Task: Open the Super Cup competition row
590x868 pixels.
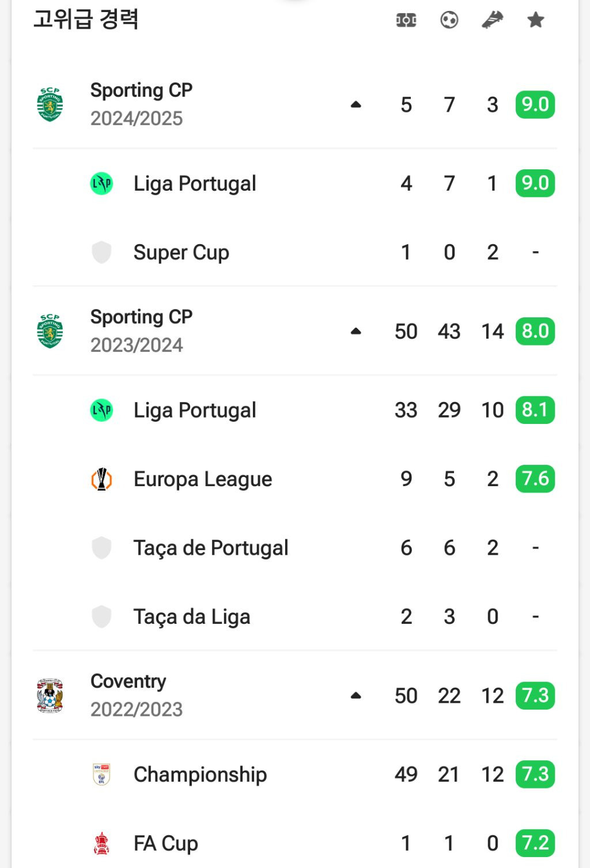Action: pos(295,252)
